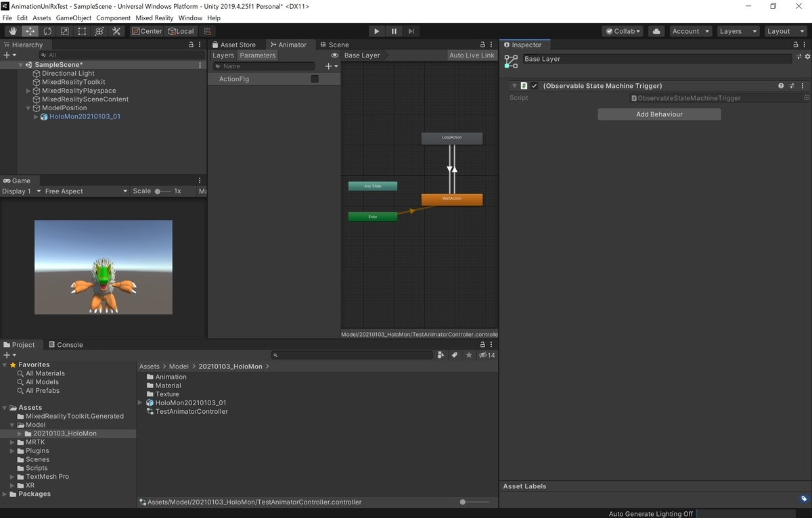Select the Rotate tool
The height and width of the screenshot is (518, 812).
tap(47, 31)
